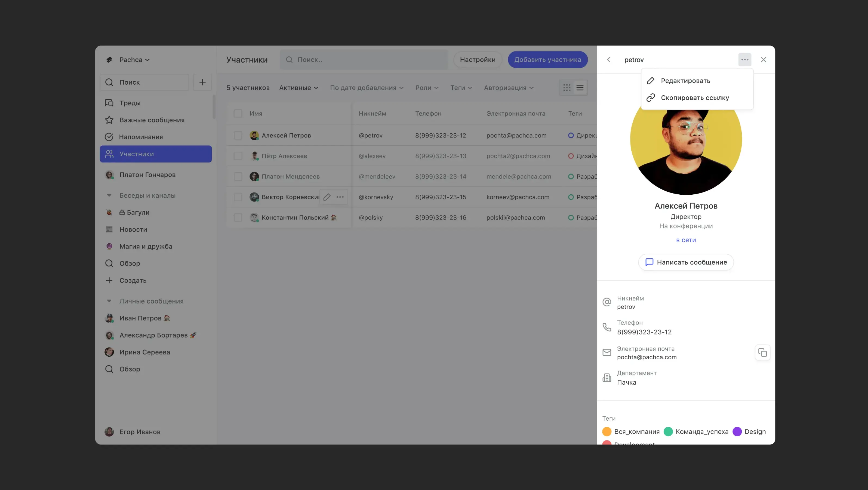This screenshot has width=868, height=490.
Task: Click pencil edit icon for Виктор Корневский
Action: [x=327, y=197]
